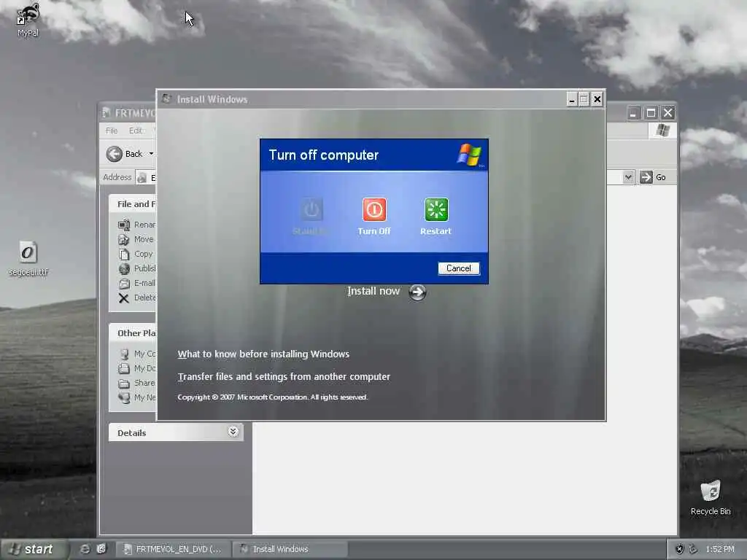
Task: Click Publish task globe icon in sidebar
Action: (124, 269)
